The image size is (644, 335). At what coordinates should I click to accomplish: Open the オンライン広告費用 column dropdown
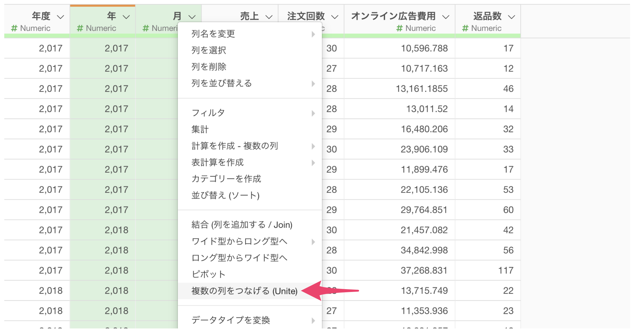(446, 17)
